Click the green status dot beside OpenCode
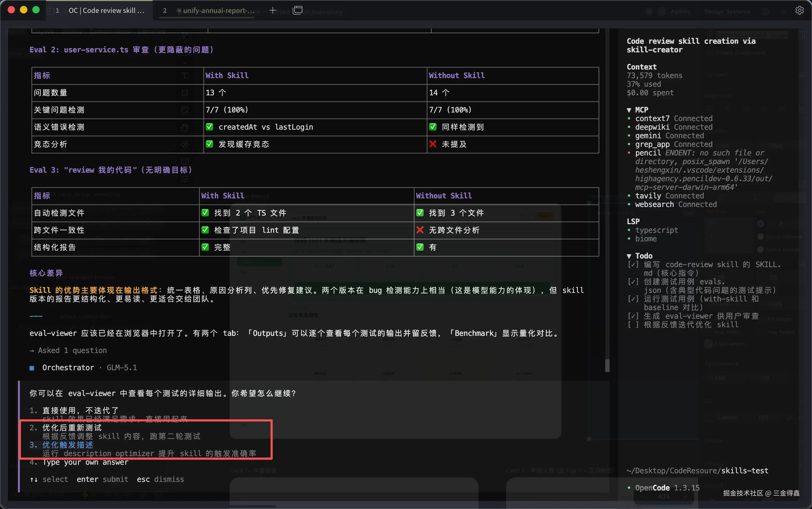The image size is (812, 509). click(629, 488)
